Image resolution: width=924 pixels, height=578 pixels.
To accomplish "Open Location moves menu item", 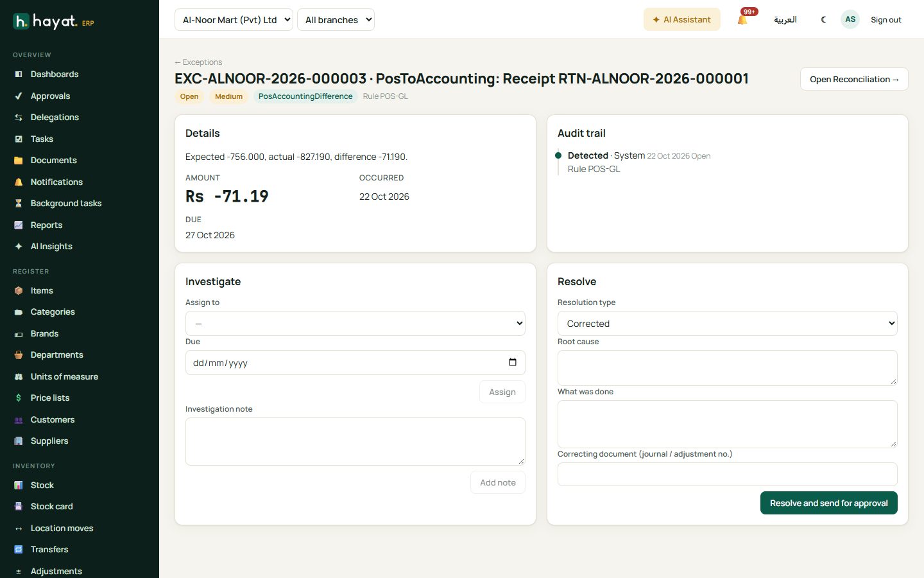I will tap(62, 529).
